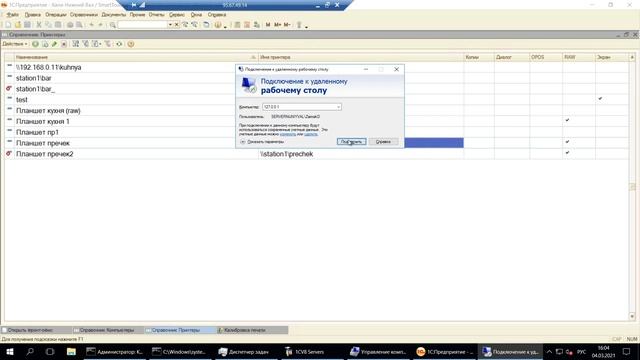
Task: Click the orange Help icon in Printers toolbar
Action: [x=131, y=44]
